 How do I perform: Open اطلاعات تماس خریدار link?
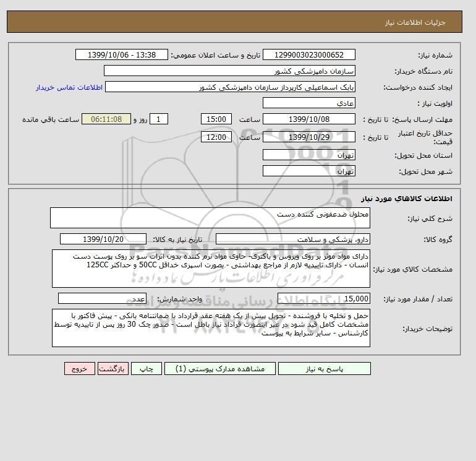pyautogui.click(x=69, y=87)
